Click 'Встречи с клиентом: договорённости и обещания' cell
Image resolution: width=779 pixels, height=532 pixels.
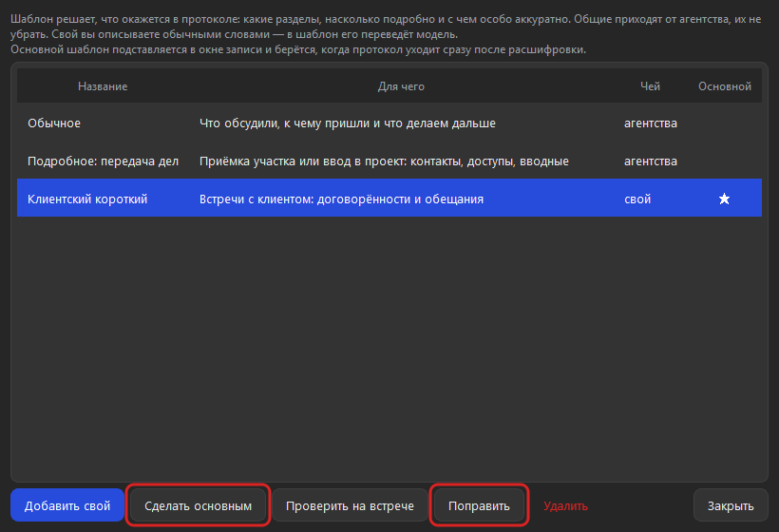pos(341,199)
